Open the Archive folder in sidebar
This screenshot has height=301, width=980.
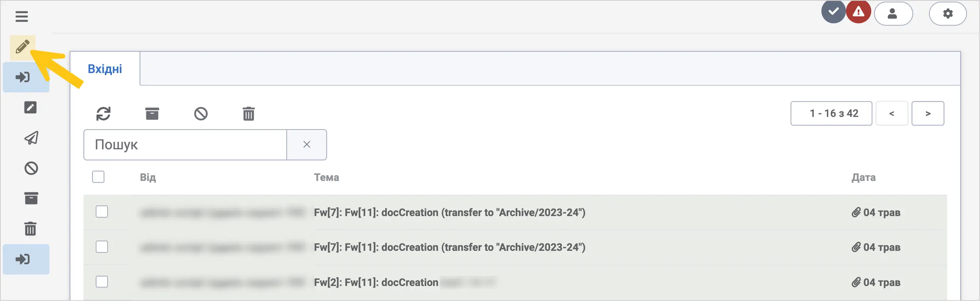click(x=31, y=198)
